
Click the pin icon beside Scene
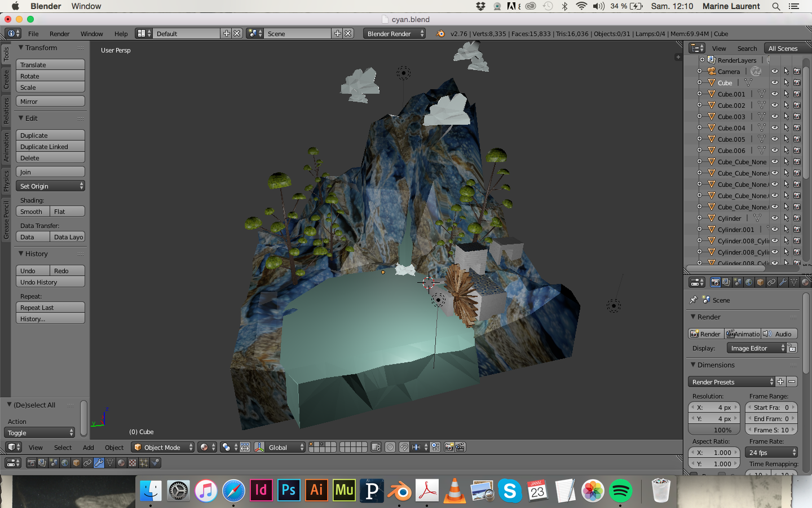(x=694, y=300)
